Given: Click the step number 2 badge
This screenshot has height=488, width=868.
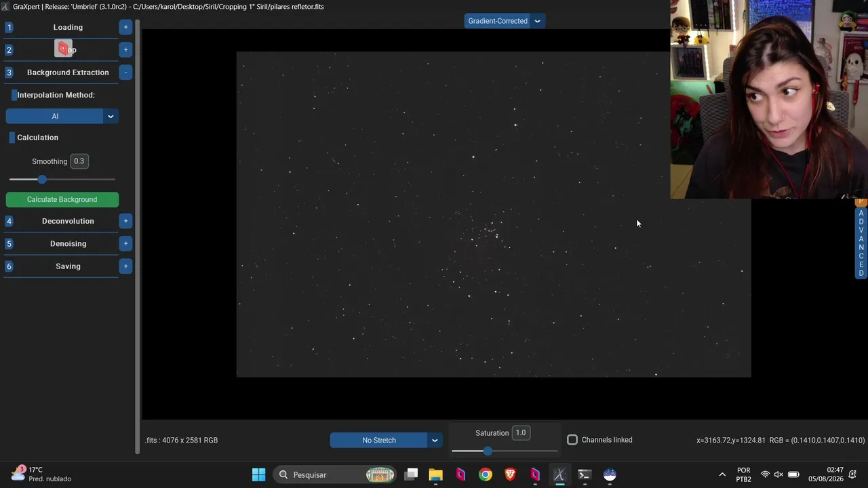Looking at the screenshot, I should click(x=9, y=49).
